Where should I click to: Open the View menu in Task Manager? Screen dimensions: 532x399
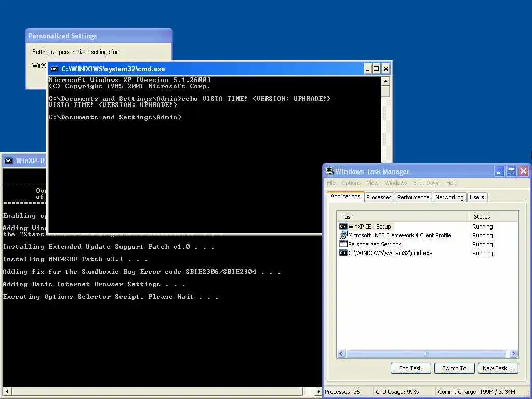(x=372, y=183)
